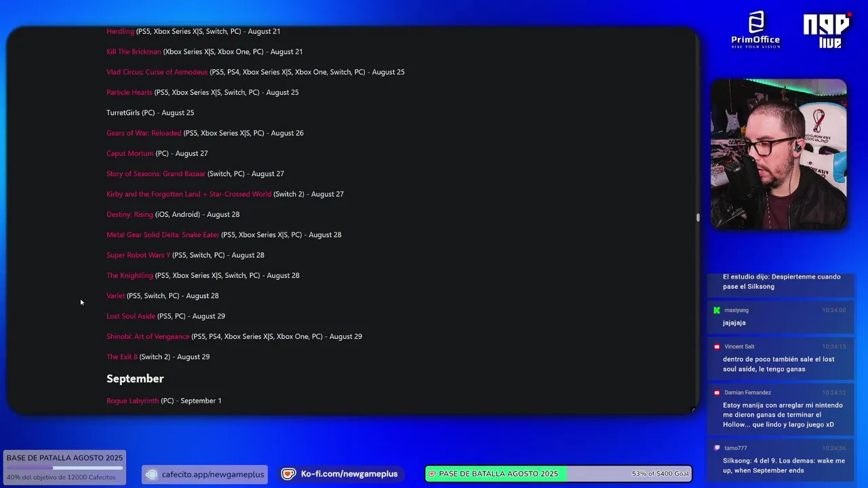Open Vlad Circus: Curse of Asmodeus link

pyautogui.click(x=157, y=72)
